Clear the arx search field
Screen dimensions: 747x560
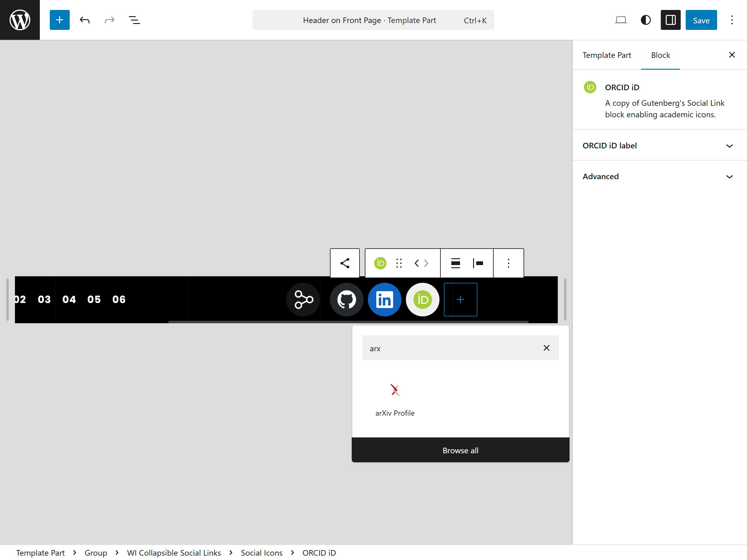pos(547,348)
